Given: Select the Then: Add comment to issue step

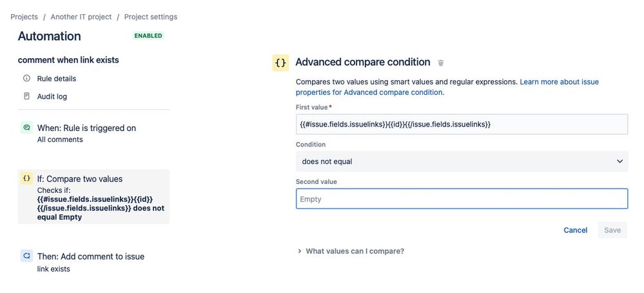Looking at the screenshot, I should (91, 256).
